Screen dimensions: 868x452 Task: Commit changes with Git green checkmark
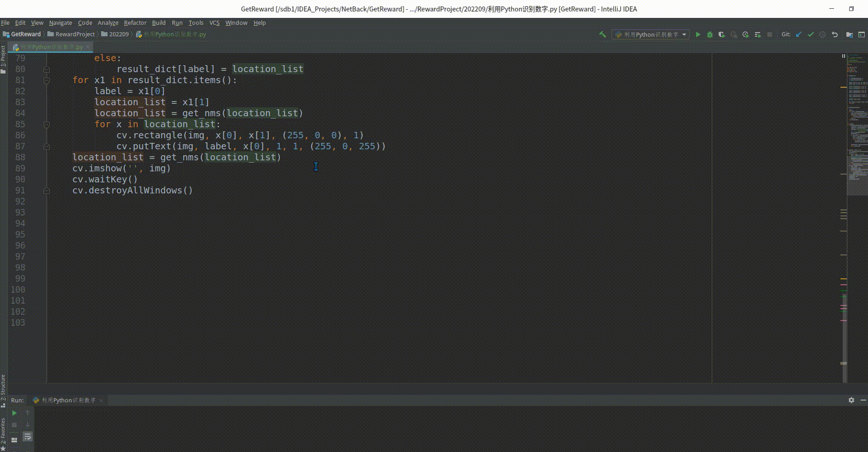(x=811, y=34)
